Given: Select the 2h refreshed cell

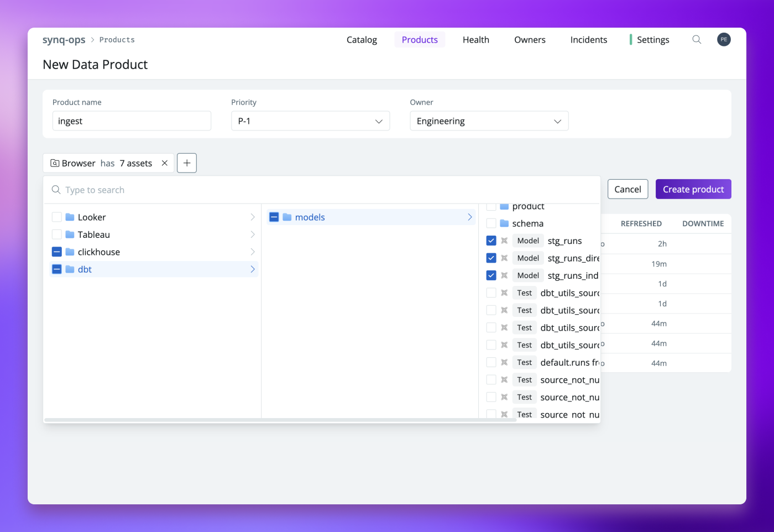Looking at the screenshot, I should pos(662,244).
